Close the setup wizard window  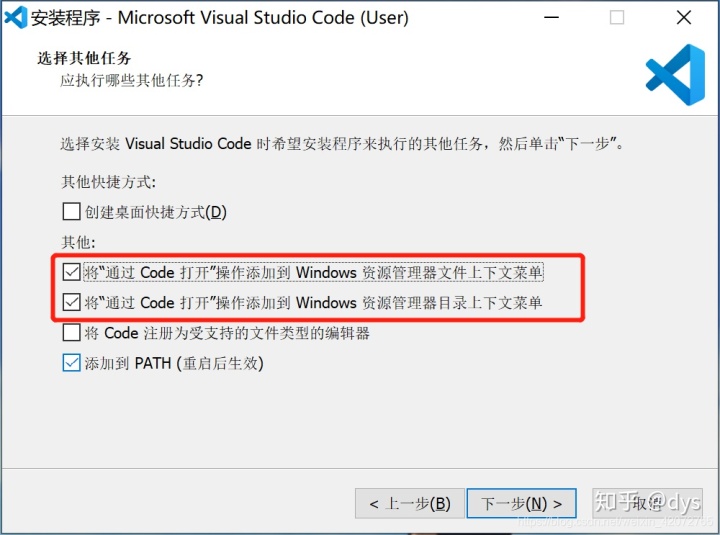coord(684,17)
